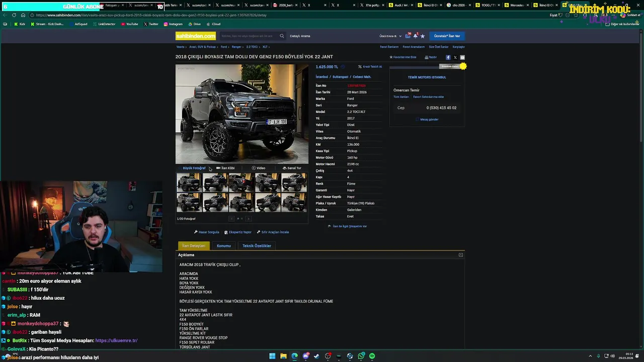This screenshot has width=644, height=362.
Task: Open the messages envelope icon with badge
Action: coord(409,36)
